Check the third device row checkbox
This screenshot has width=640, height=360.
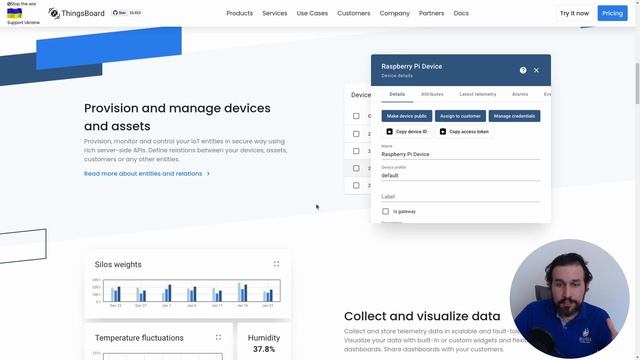(x=356, y=151)
